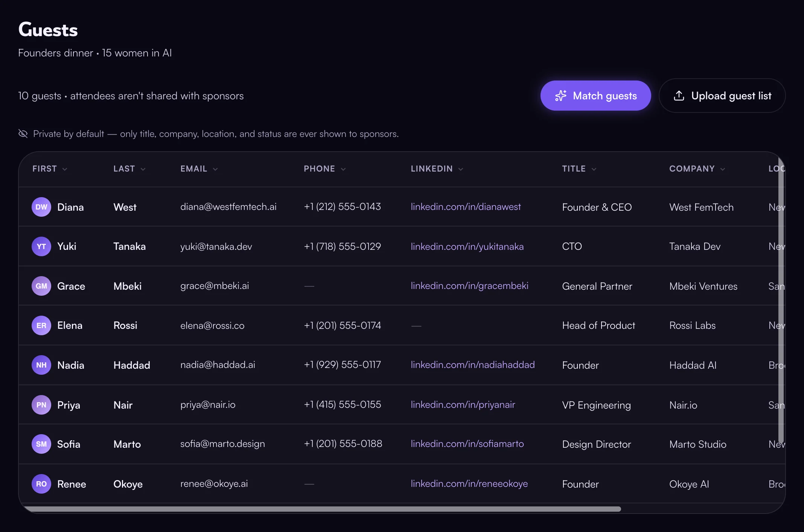Open linkedin.com/in/yukitanaka link
The width and height of the screenshot is (804, 532).
[467, 246]
